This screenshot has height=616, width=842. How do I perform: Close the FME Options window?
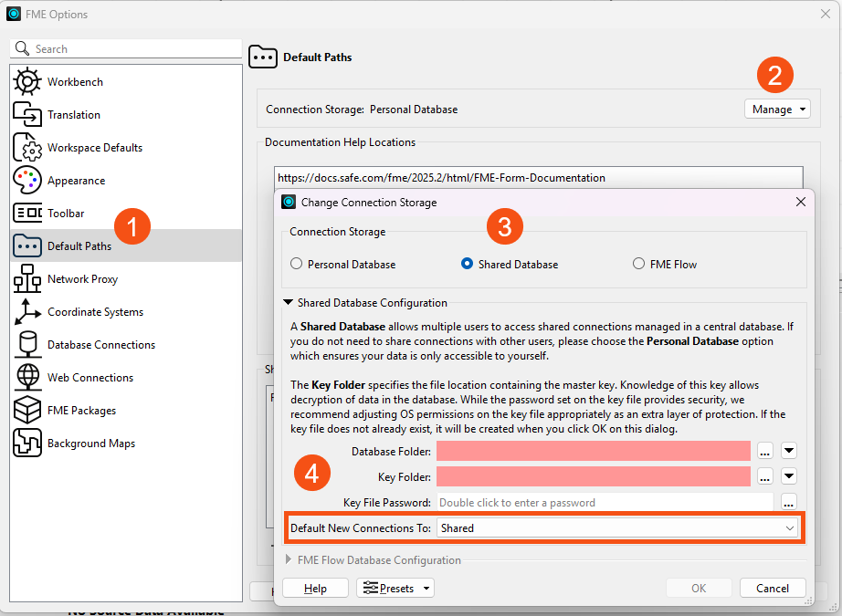tap(826, 14)
